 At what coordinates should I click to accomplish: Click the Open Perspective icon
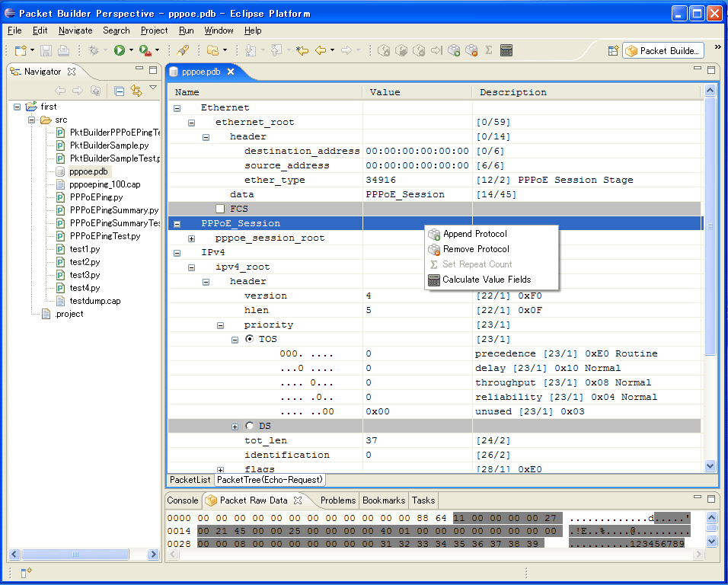point(613,50)
